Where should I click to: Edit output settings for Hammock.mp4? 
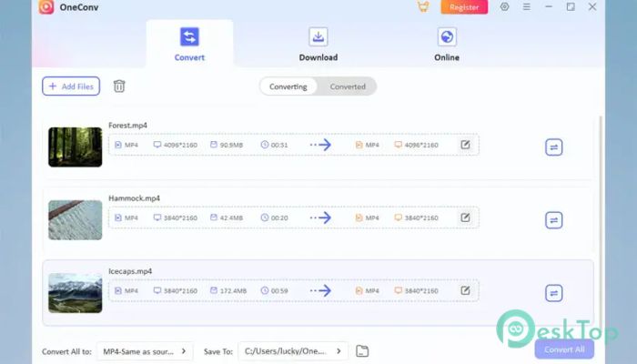tap(466, 217)
